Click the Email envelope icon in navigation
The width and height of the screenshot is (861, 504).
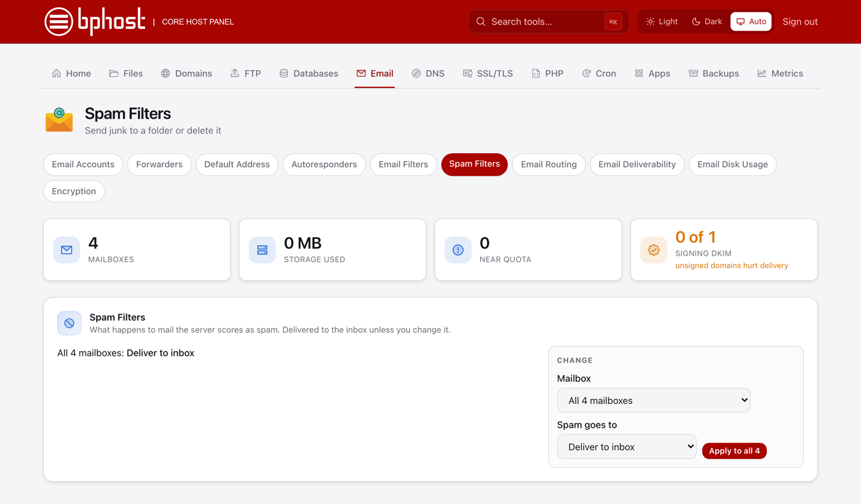[361, 73]
